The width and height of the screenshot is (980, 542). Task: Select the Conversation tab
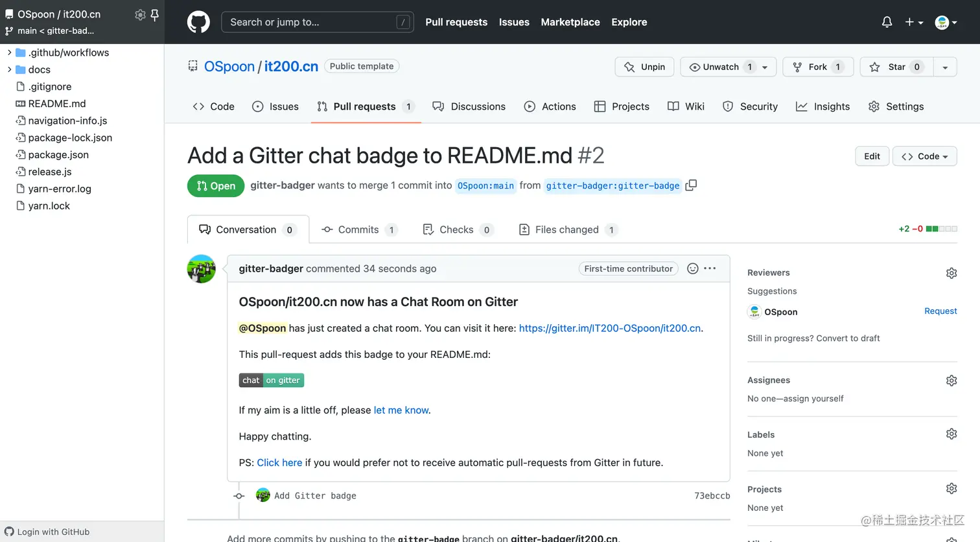248,230
